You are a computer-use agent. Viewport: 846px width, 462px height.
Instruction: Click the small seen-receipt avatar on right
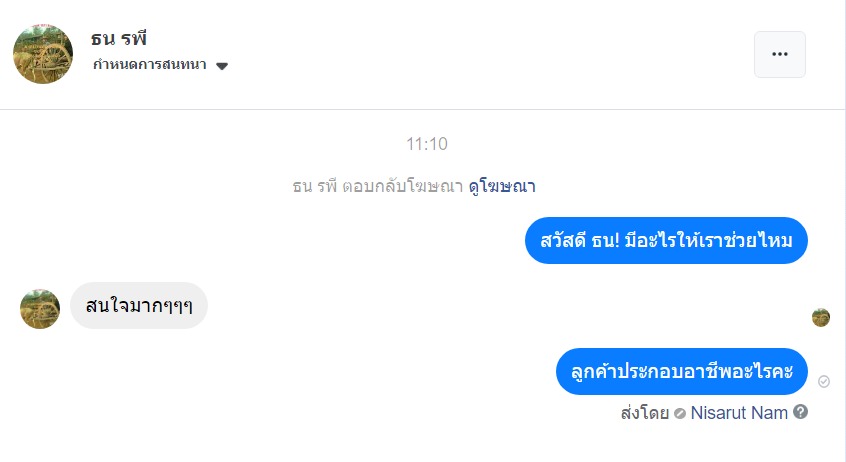(821, 317)
